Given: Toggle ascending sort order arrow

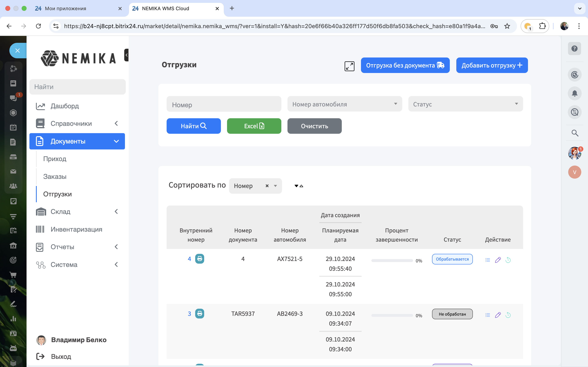Looking at the screenshot, I should 302,186.
